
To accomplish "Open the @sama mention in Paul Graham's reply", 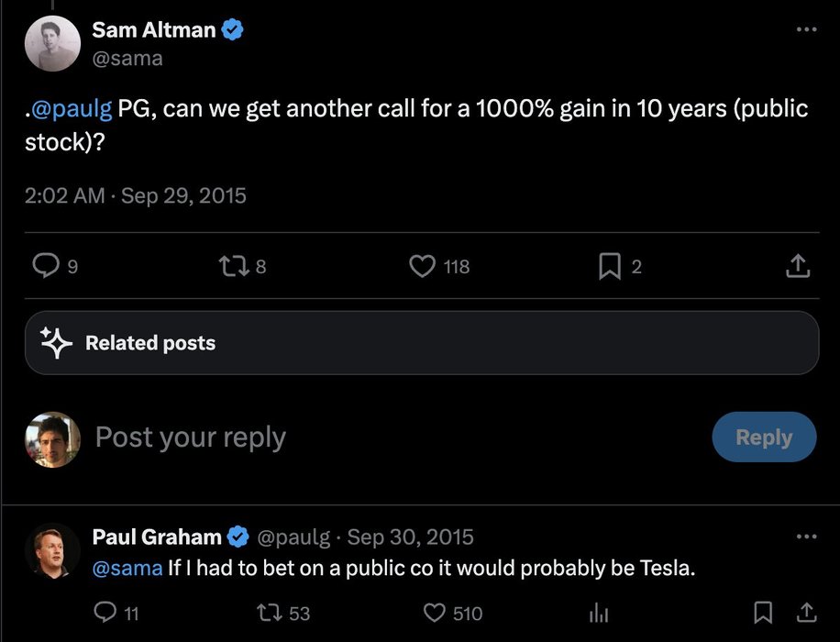I will [127, 568].
